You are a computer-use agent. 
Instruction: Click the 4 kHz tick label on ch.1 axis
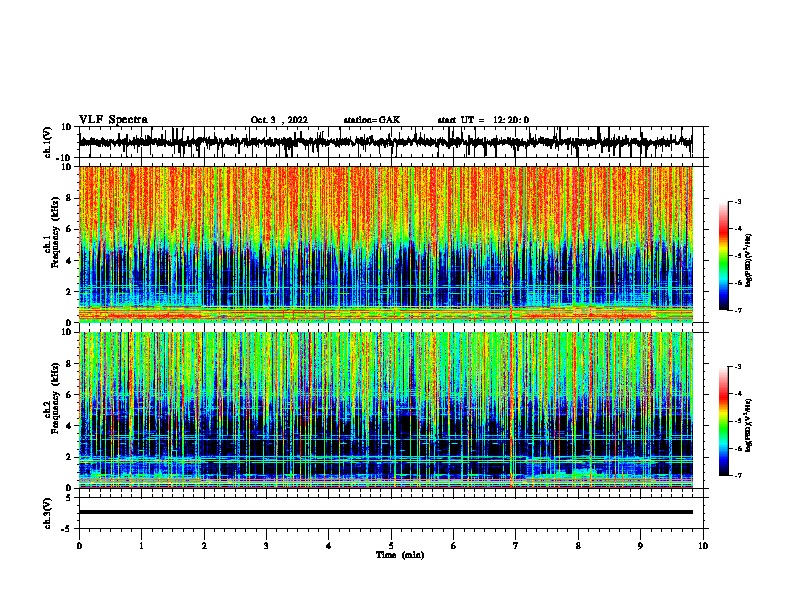(x=69, y=261)
